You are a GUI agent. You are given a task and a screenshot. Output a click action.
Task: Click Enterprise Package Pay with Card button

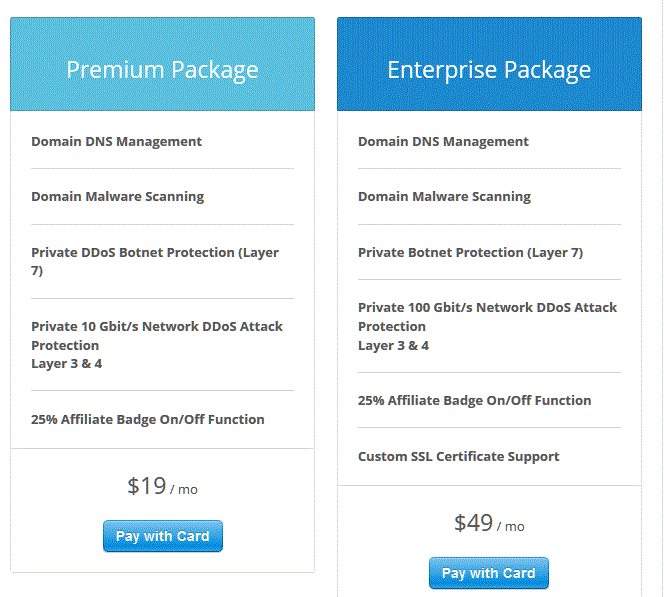pos(488,573)
